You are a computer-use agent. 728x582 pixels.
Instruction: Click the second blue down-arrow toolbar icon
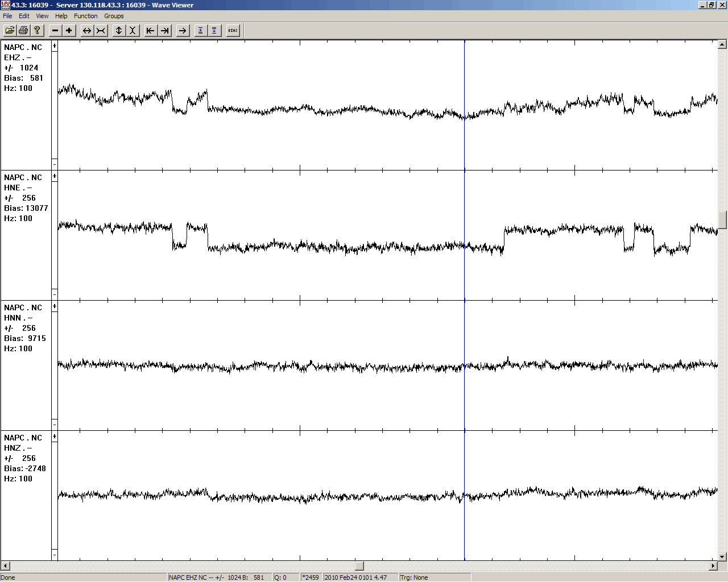point(214,30)
